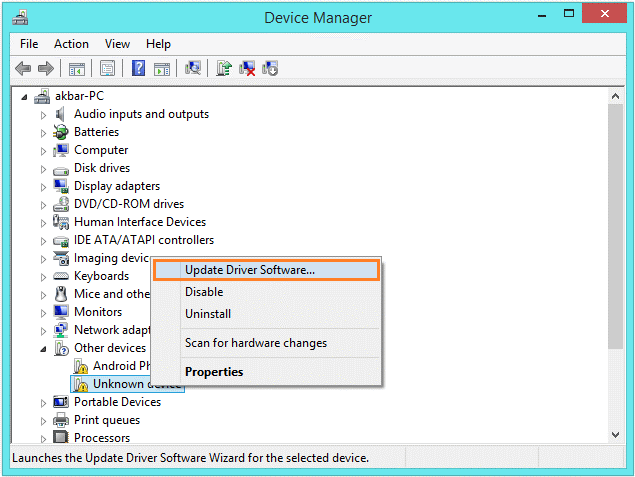Expand the Audio inputs and outputs node
Viewport: 635px width, 477px height.
pyautogui.click(x=43, y=114)
